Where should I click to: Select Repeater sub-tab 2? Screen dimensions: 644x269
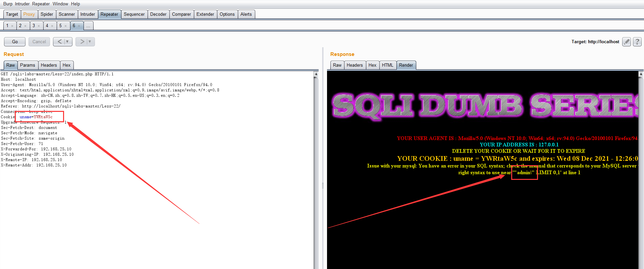coord(20,26)
